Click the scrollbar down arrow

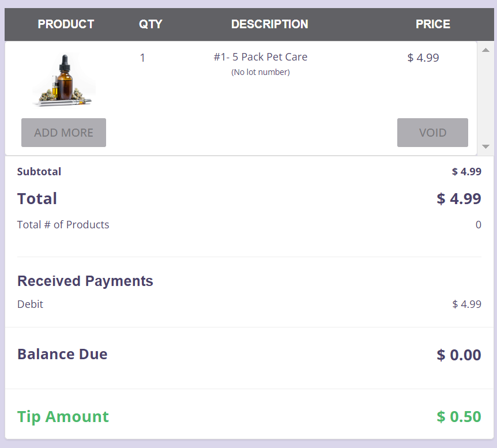click(485, 146)
